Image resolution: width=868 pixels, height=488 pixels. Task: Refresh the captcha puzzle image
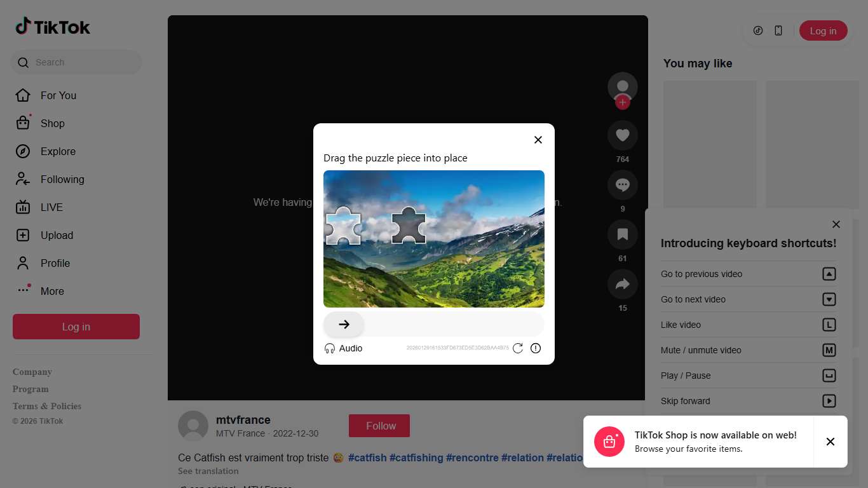pyautogui.click(x=518, y=348)
